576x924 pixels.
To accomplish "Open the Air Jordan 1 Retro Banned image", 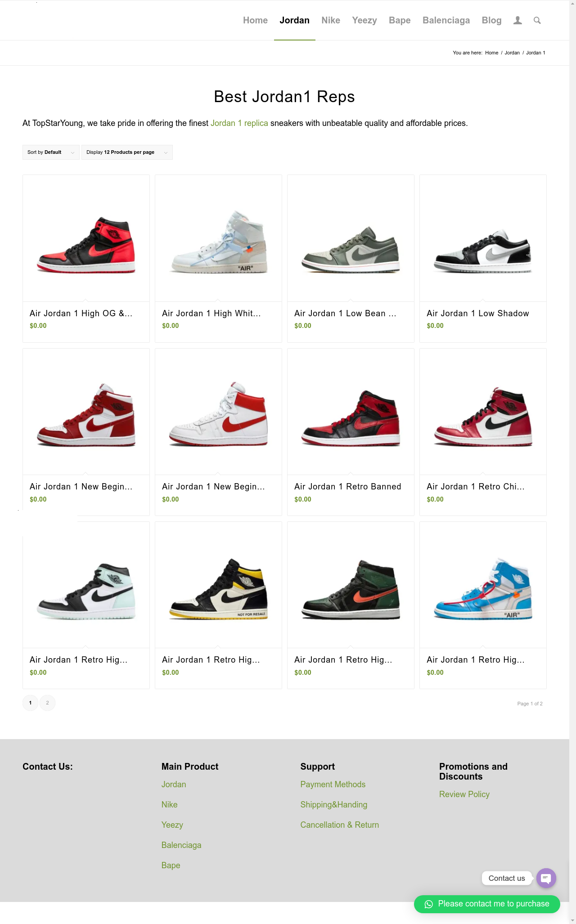I will [x=351, y=411].
